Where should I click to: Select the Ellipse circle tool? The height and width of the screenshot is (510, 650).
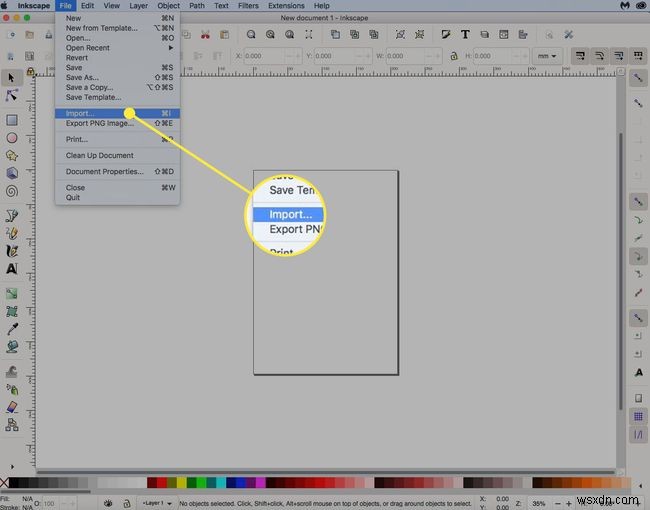(12, 138)
